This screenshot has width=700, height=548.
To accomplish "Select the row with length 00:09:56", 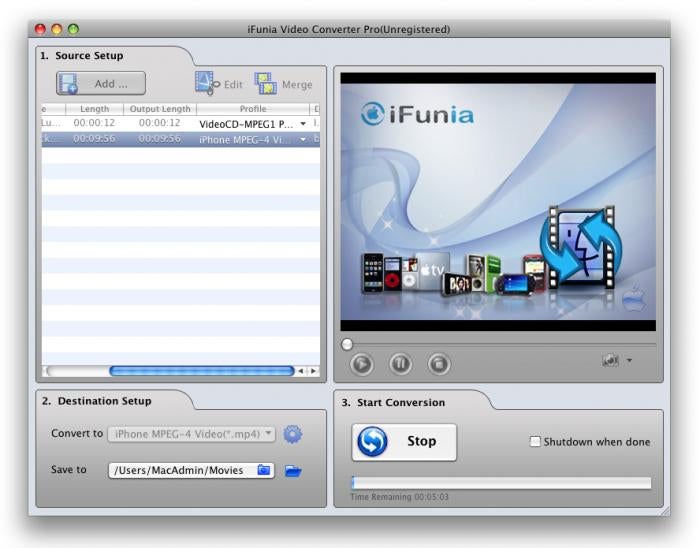I will click(x=181, y=139).
